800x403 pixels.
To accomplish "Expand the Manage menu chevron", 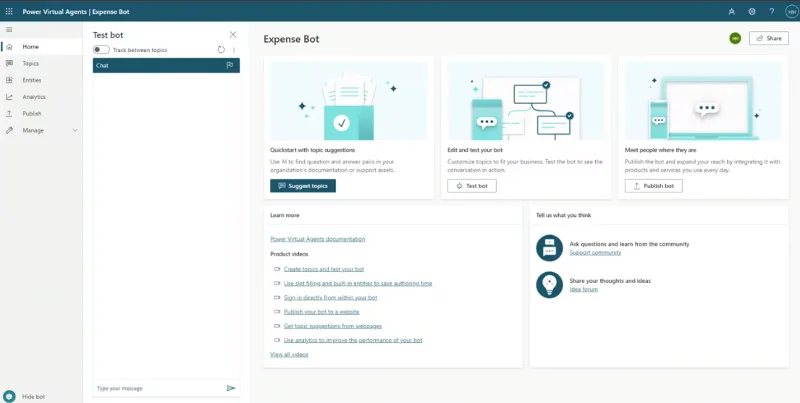I will [75, 131].
